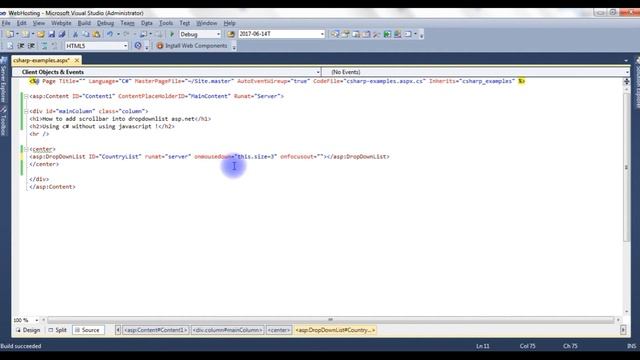Open the Website menu
This screenshot has width=640, height=360.
pos(61,23)
